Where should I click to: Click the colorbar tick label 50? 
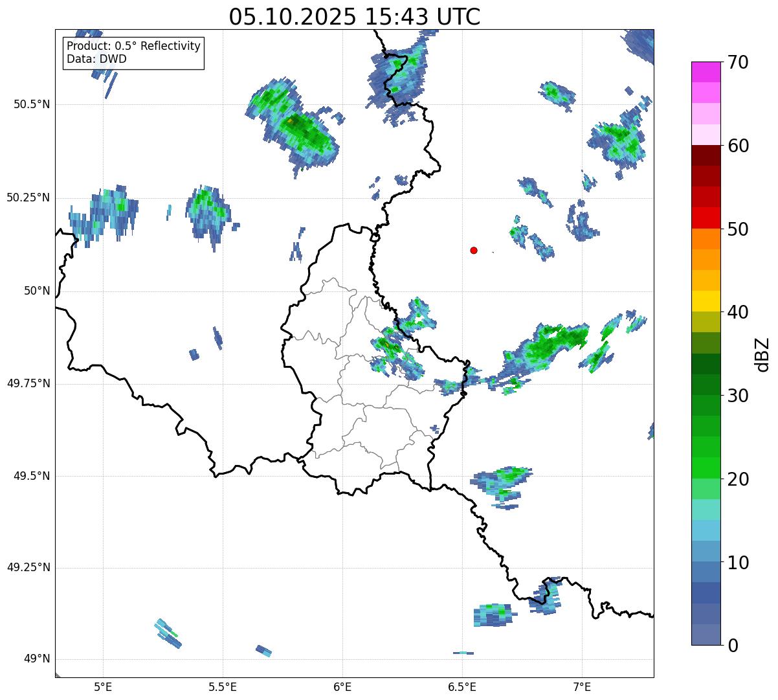pyautogui.click(x=737, y=229)
